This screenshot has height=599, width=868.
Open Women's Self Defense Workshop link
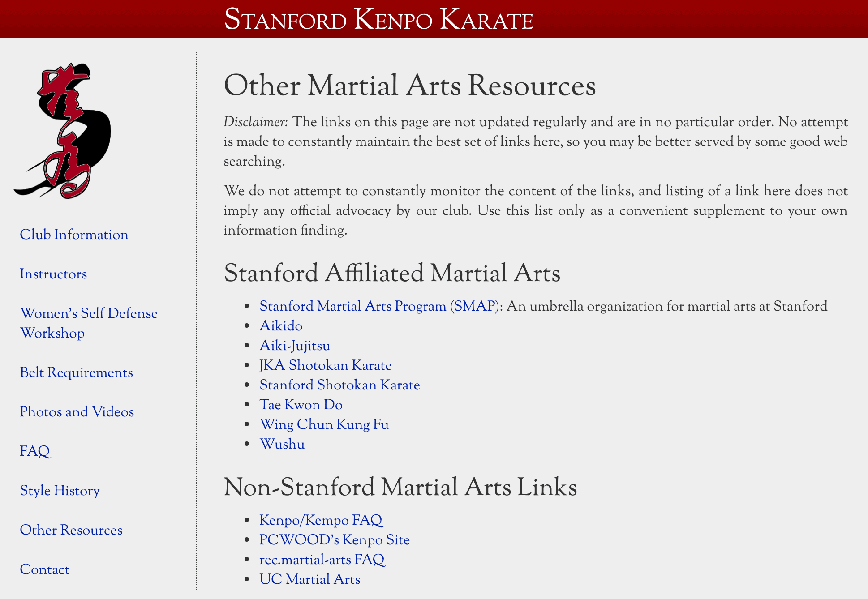point(89,323)
